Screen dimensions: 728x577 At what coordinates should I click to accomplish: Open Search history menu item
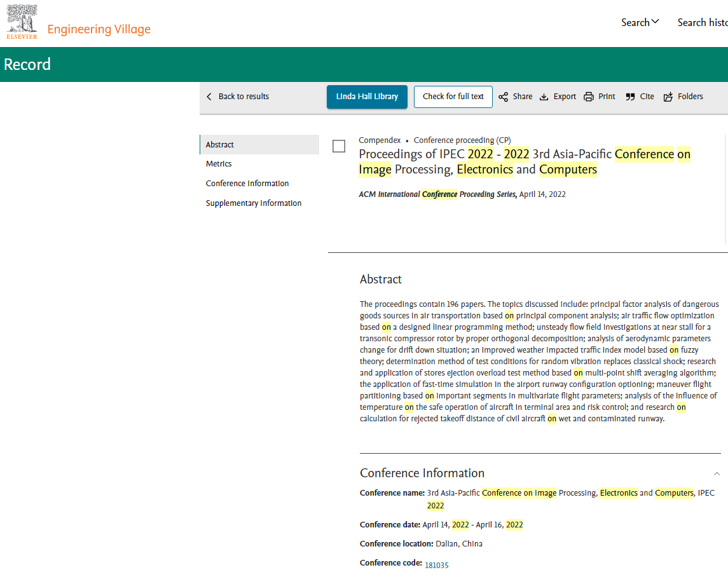703,22
